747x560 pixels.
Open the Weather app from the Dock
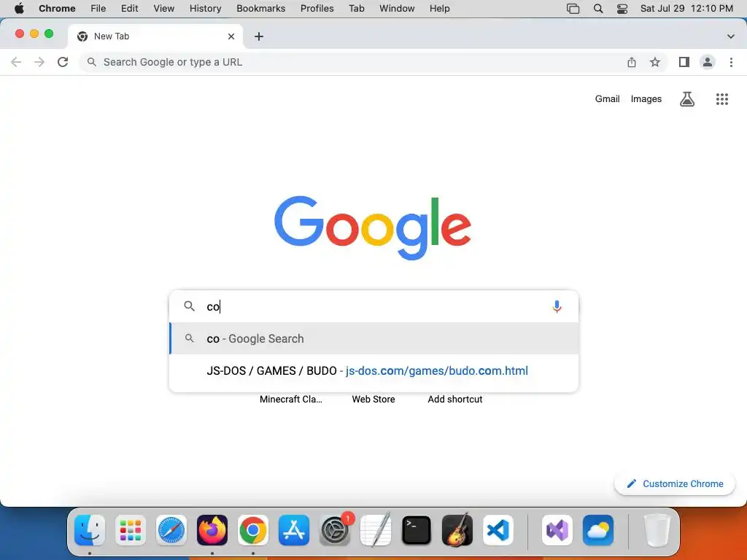click(598, 530)
